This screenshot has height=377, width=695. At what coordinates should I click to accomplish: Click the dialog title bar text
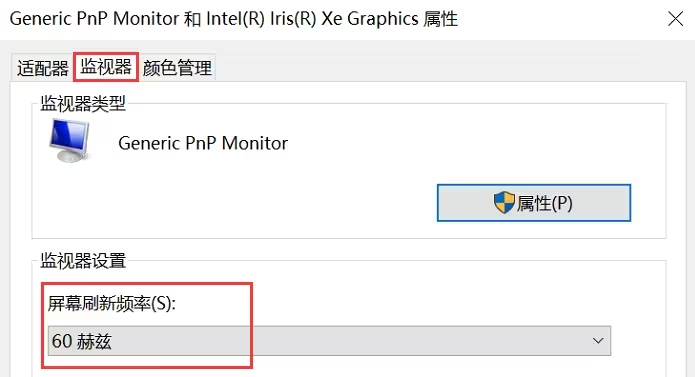(234, 19)
